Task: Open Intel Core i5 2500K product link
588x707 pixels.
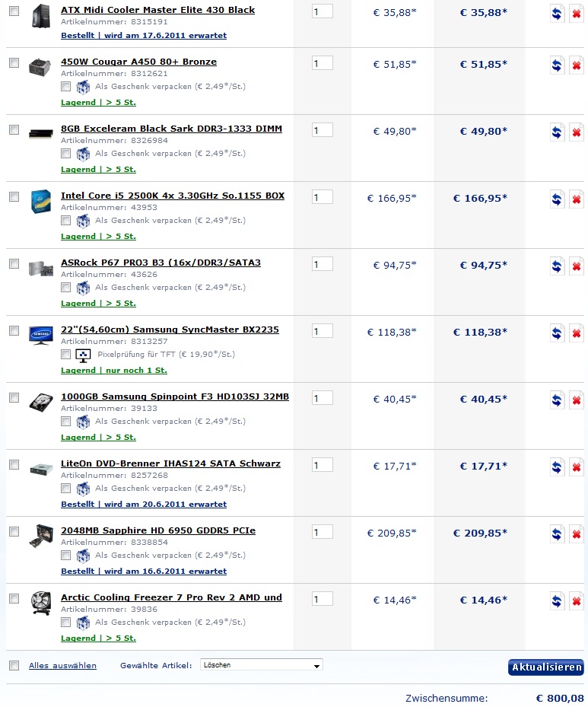Action: (173, 196)
